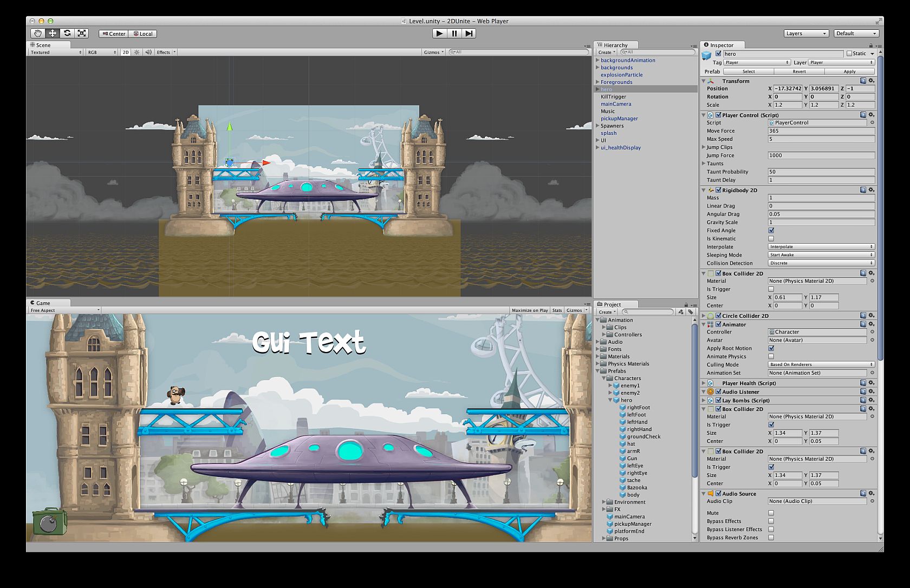Click the Pause button in the toolbar

pos(454,34)
